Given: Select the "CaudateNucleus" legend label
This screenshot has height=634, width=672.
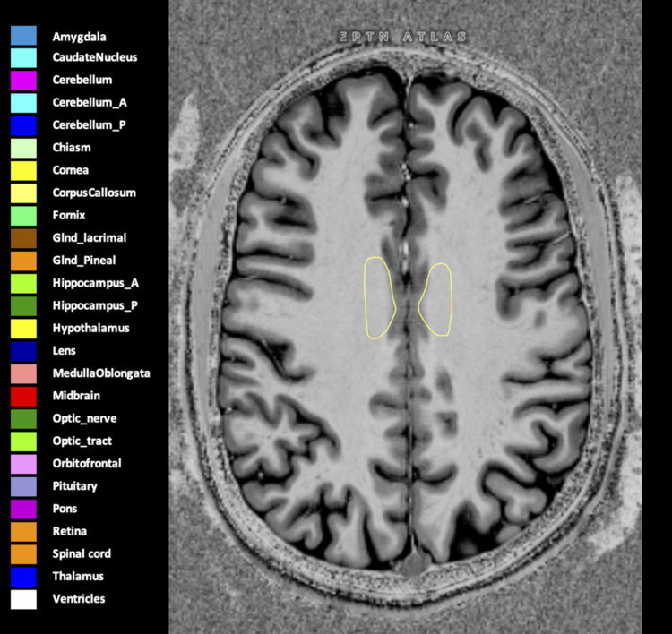Looking at the screenshot, I should (x=95, y=57).
